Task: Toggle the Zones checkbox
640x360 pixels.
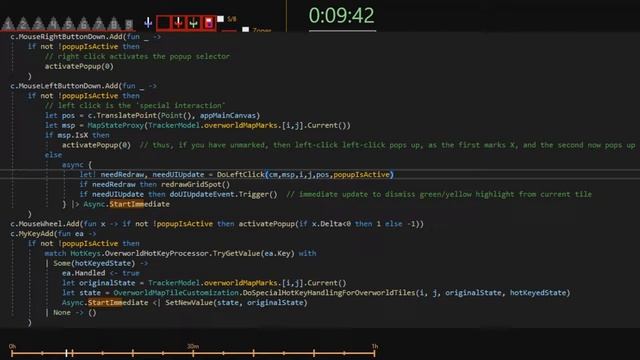Action: [x=245, y=29]
